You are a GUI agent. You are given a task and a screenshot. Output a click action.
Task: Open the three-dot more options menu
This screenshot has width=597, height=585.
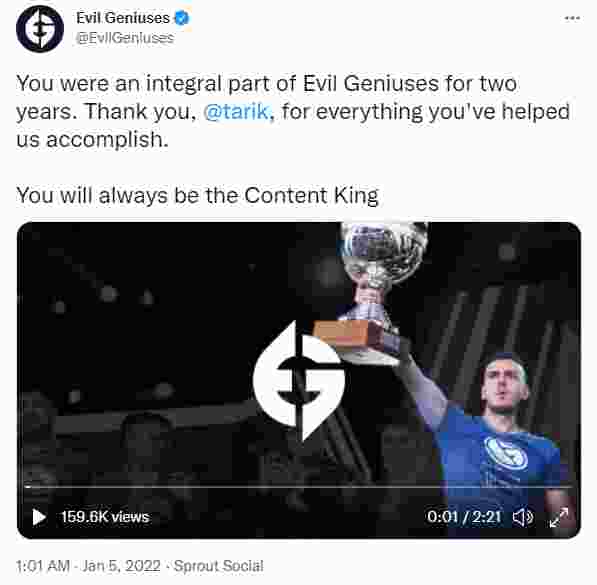572,18
